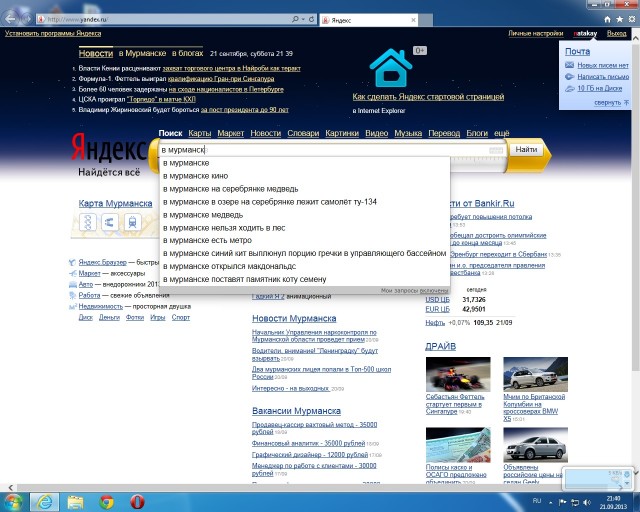Click the train schedule map icon
Image resolution: width=640 pixels, height=512 pixels.
[x=132, y=222]
